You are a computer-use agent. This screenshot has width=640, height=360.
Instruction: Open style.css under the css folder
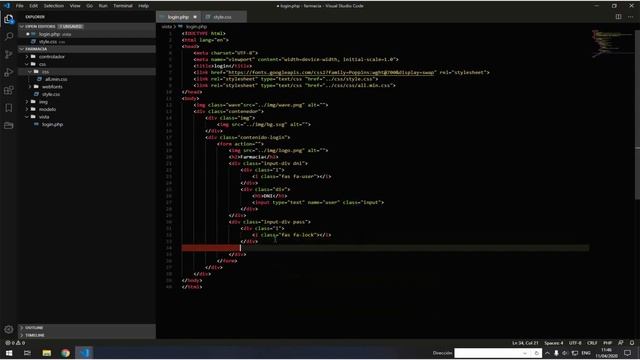[51, 94]
